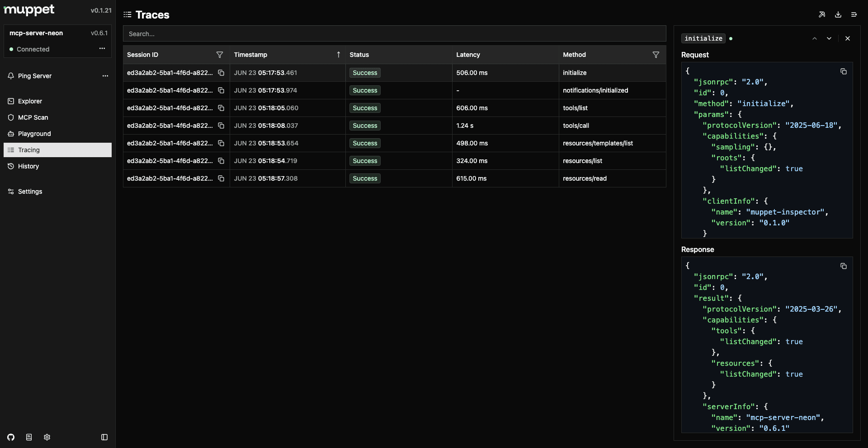Download the trace logs
Screen dimensions: 868x448
point(838,14)
